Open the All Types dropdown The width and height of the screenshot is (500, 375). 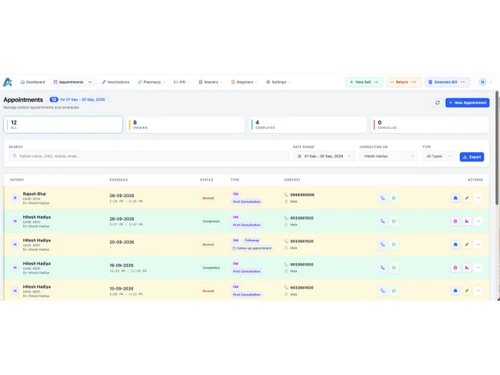tap(439, 156)
